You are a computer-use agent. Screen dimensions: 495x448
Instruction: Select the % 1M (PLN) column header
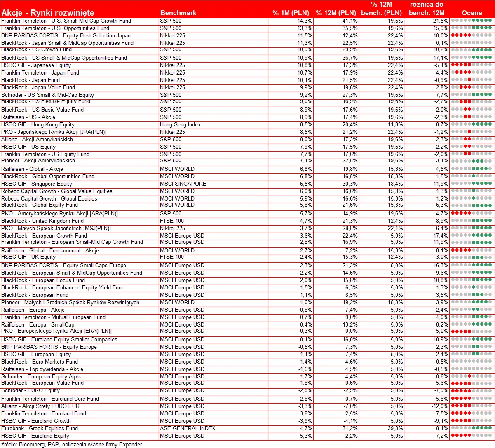(291, 13)
